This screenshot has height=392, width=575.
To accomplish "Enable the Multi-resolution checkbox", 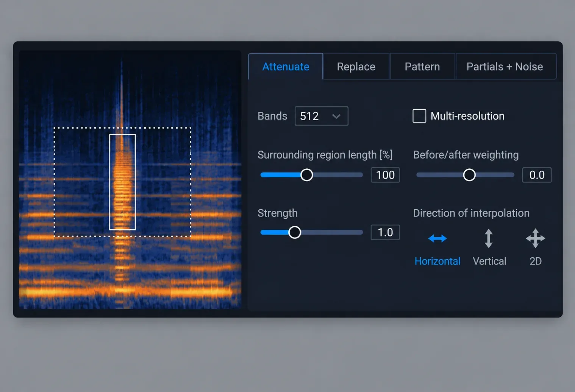I will (x=419, y=116).
